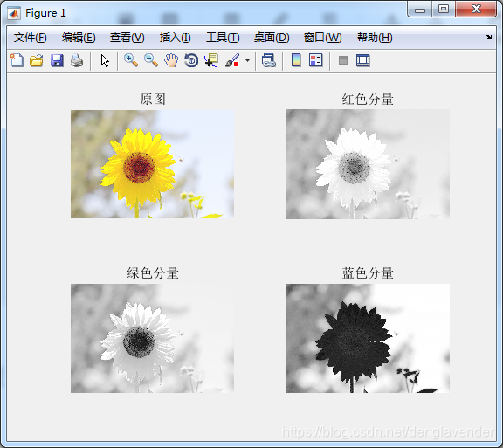
Task: Activate the Zoom In magnifier tool
Action: tap(131, 60)
